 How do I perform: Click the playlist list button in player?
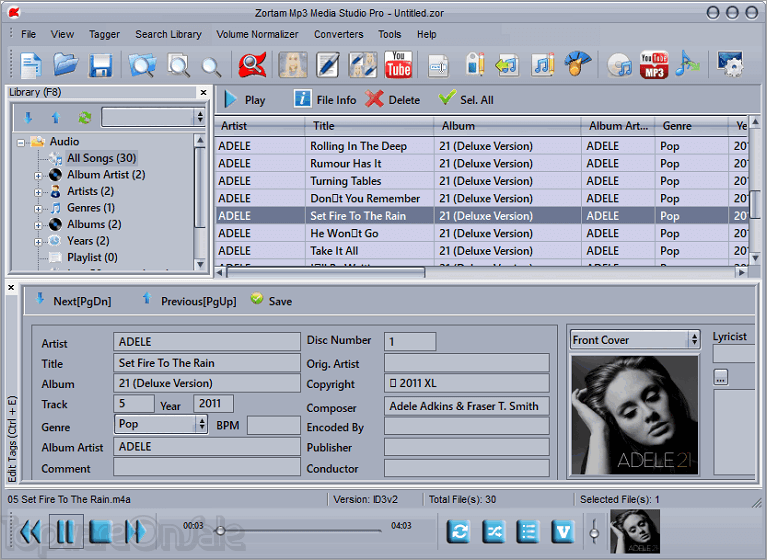(528, 531)
